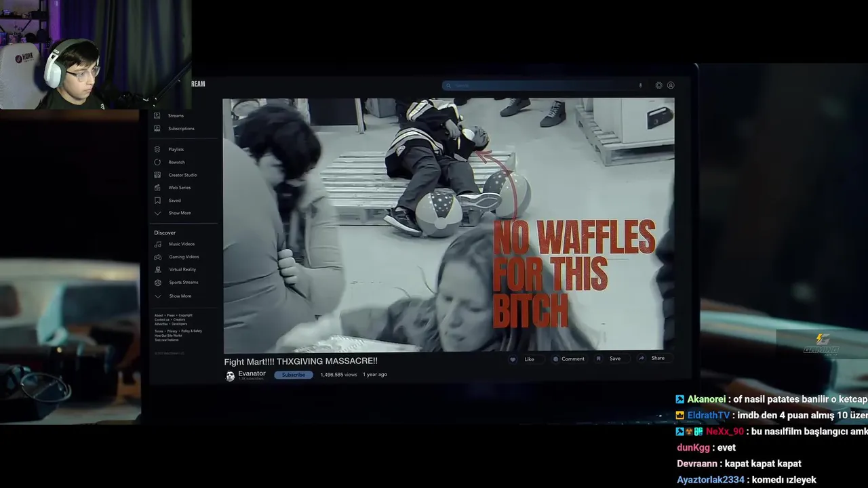This screenshot has width=868, height=488.
Task: Go to Rewatch in the sidebar
Action: [x=170, y=162]
